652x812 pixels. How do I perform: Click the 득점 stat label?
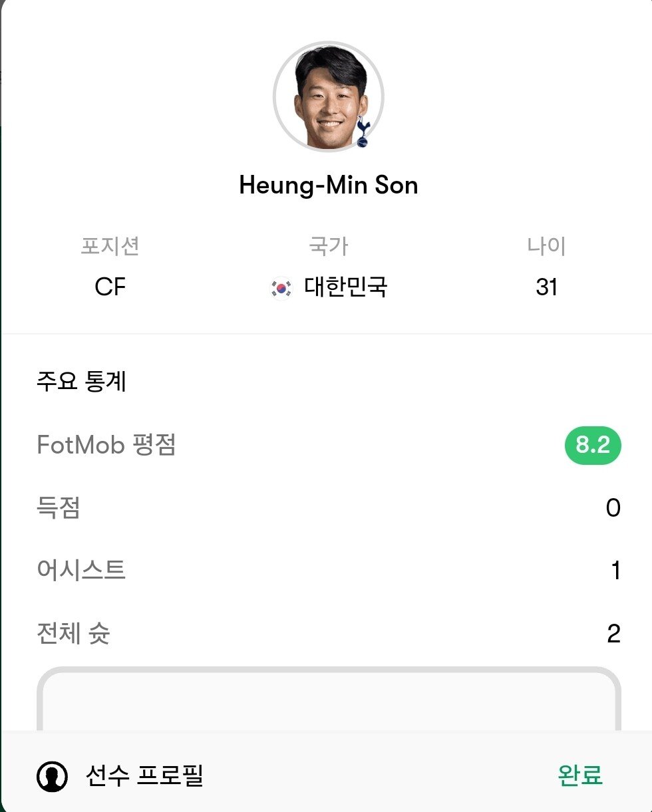tap(59, 509)
